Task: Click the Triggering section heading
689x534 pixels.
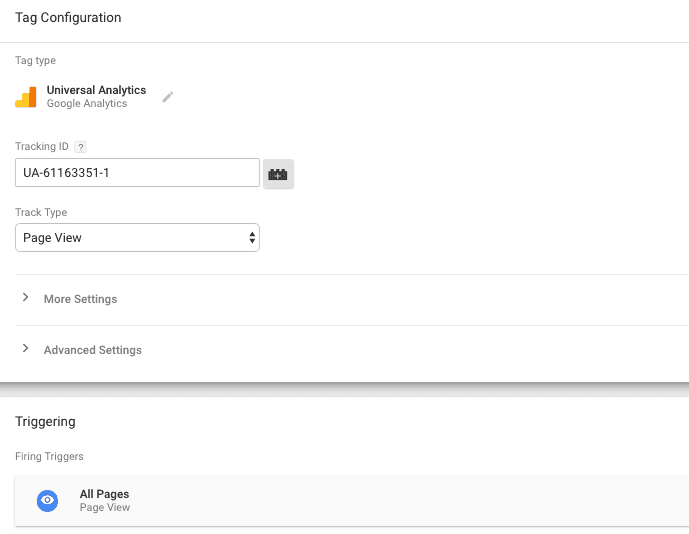Action: (45, 421)
